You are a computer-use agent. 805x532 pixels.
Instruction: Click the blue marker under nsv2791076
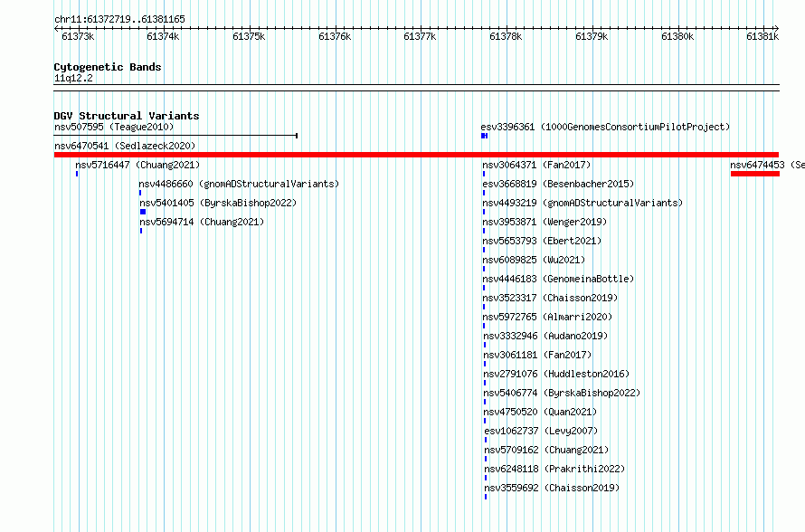tap(485, 383)
